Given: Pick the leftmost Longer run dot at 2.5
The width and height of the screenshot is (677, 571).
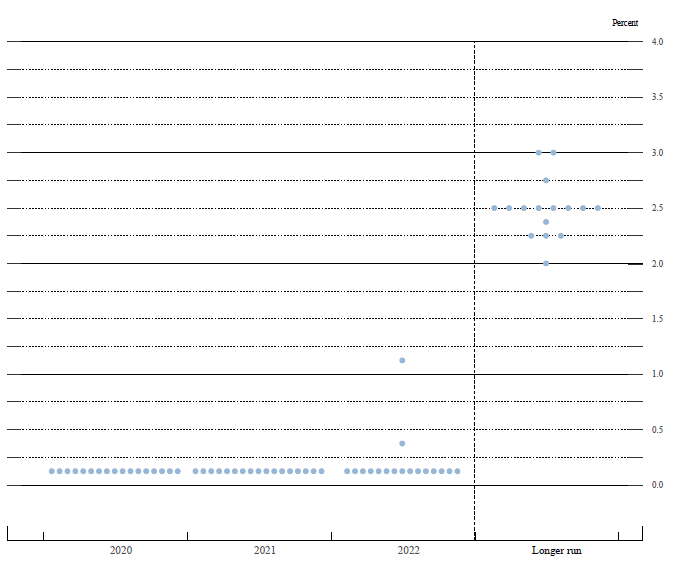Looking at the screenshot, I should click(494, 208).
